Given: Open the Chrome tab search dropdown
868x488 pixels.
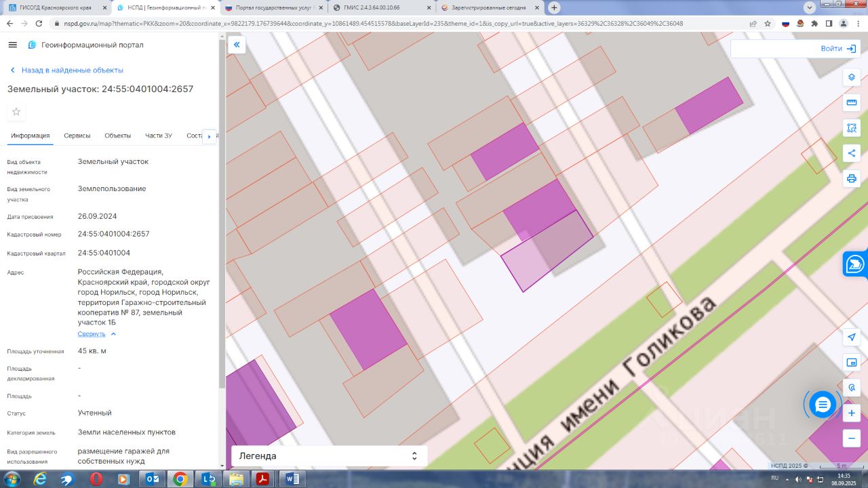Looking at the screenshot, I should click(810, 7).
